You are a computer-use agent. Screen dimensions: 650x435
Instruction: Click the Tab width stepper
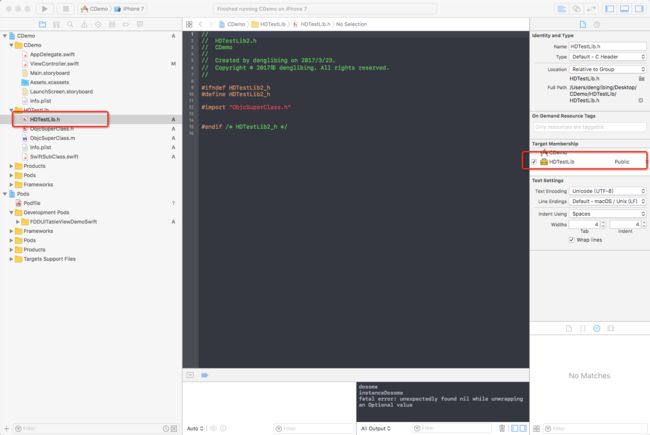tap(603, 224)
